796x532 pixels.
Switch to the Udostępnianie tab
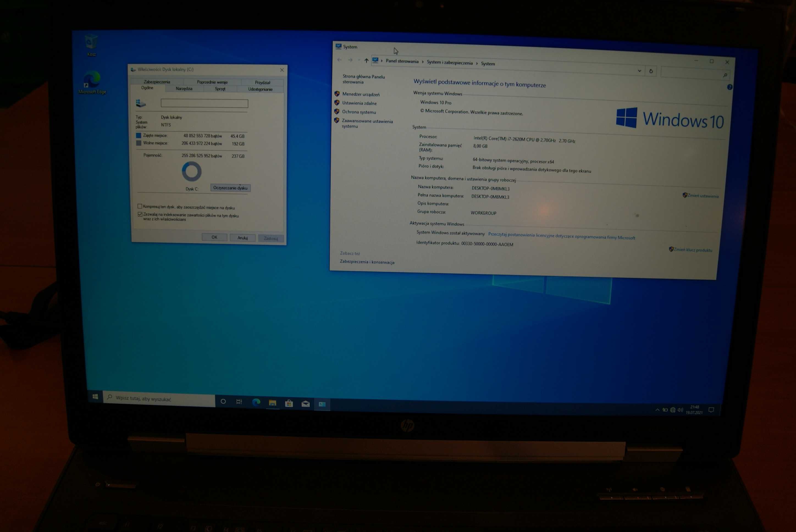pos(260,89)
